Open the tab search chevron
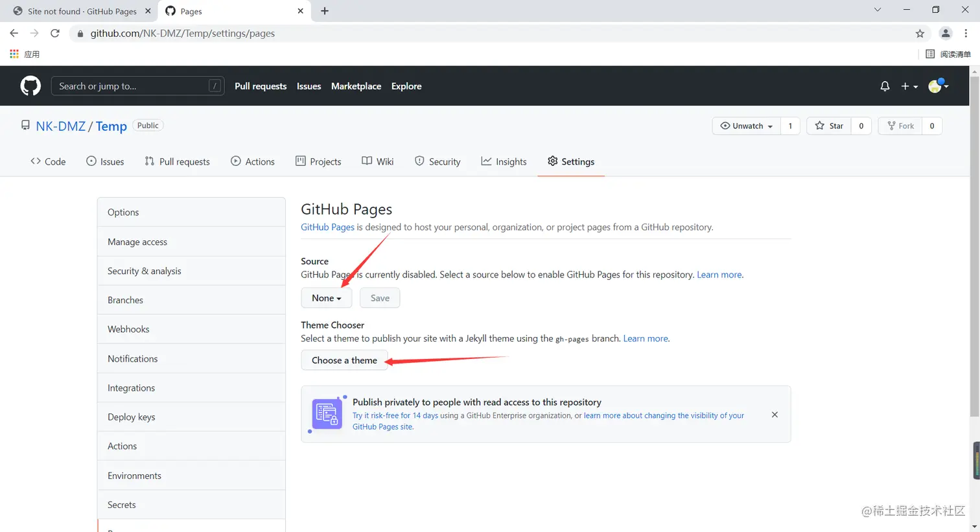 point(878,10)
